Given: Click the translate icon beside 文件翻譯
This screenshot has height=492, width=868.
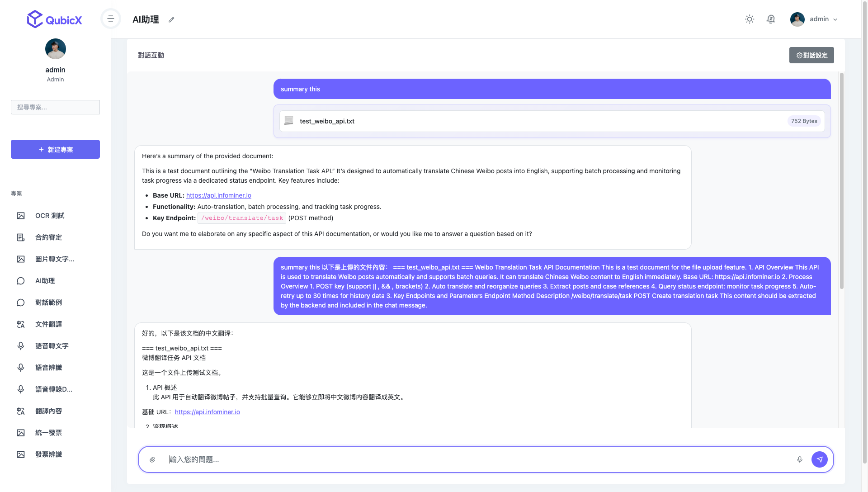Looking at the screenshot, I should pos(21,324).
